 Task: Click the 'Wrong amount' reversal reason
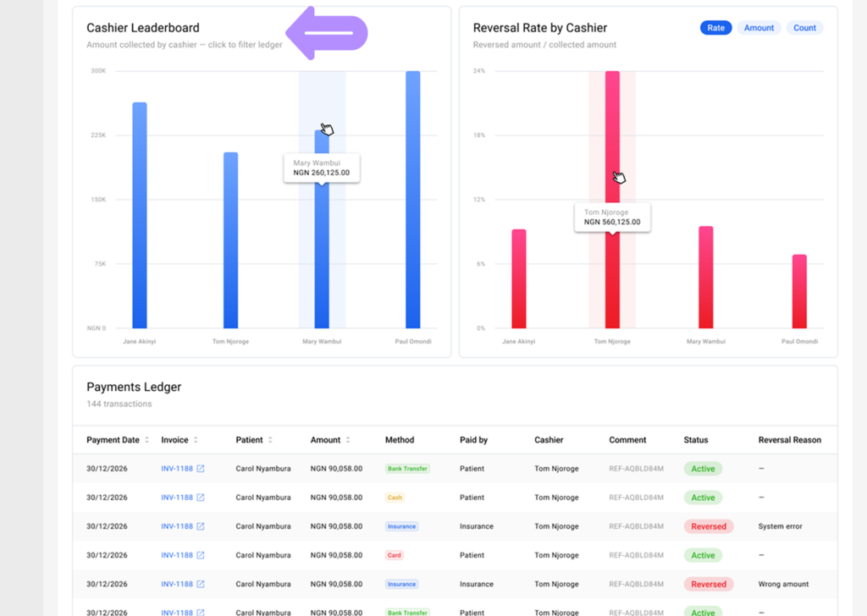click(783, 584)
